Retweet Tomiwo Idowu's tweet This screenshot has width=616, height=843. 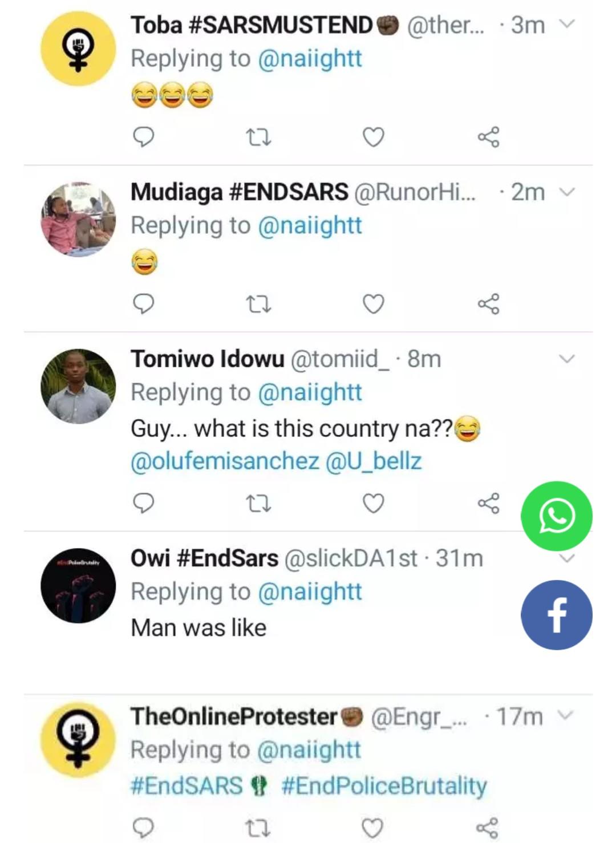[x=258, y=503]
